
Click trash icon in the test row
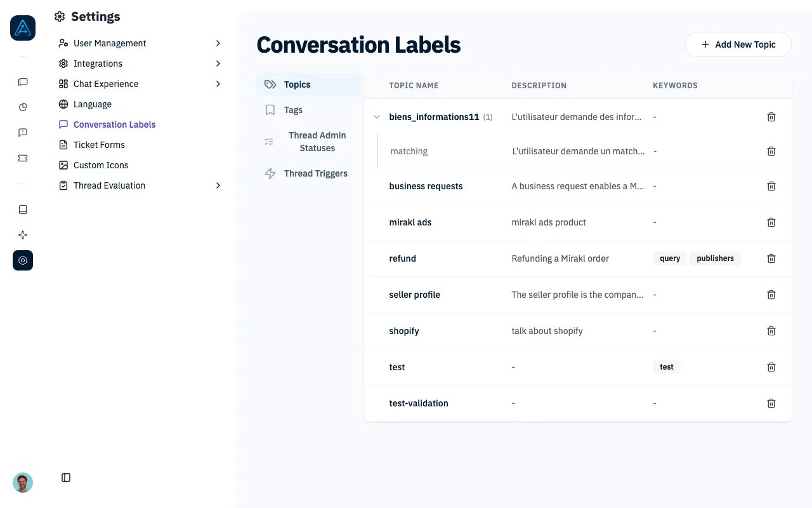[x=771, y=367]
